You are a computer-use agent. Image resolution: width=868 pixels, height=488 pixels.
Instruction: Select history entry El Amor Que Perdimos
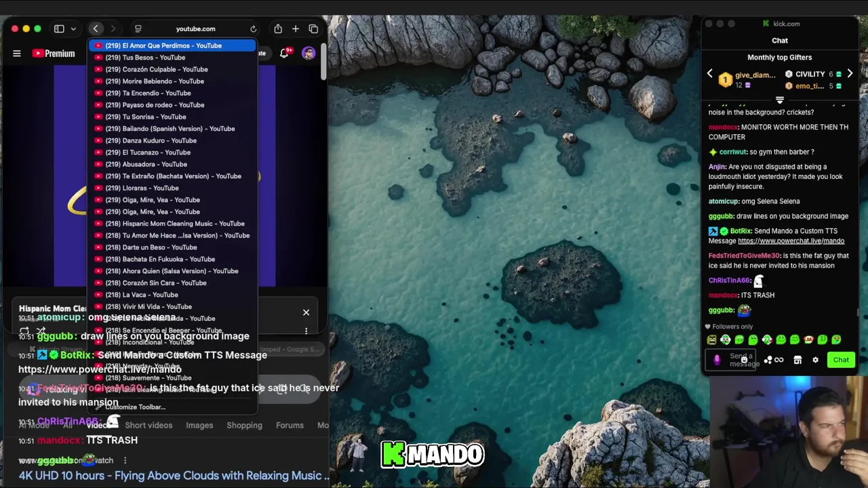point(172,45)
